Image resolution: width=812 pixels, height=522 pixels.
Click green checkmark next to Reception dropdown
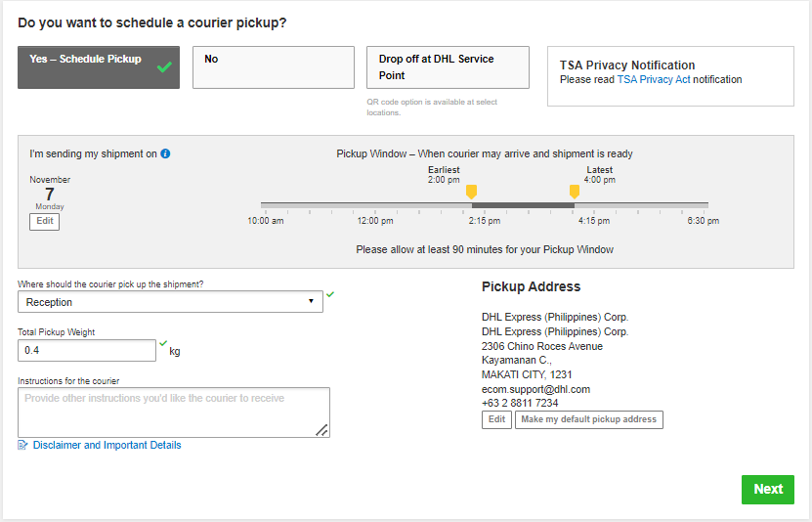coord(330,294)
